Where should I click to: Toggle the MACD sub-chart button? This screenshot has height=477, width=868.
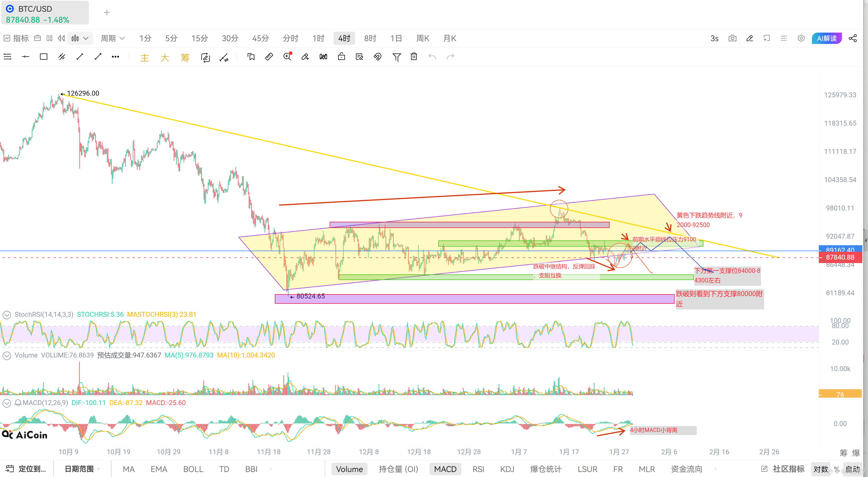(x=445, y=469)
